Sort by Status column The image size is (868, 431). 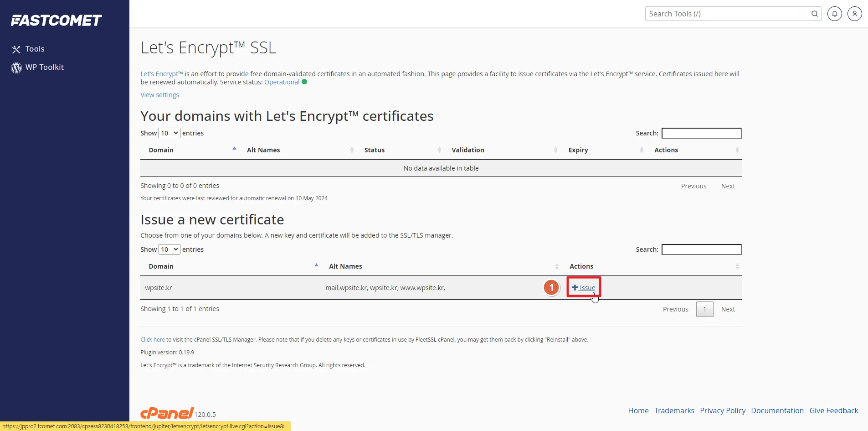(400, 150)
